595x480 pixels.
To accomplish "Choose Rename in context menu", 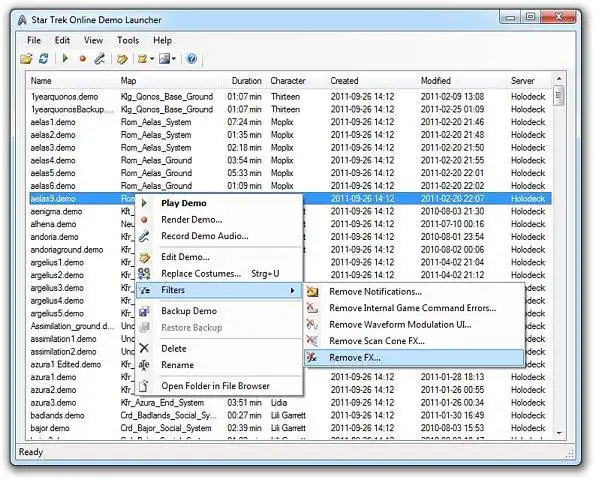I will click(x=219, y=365).
